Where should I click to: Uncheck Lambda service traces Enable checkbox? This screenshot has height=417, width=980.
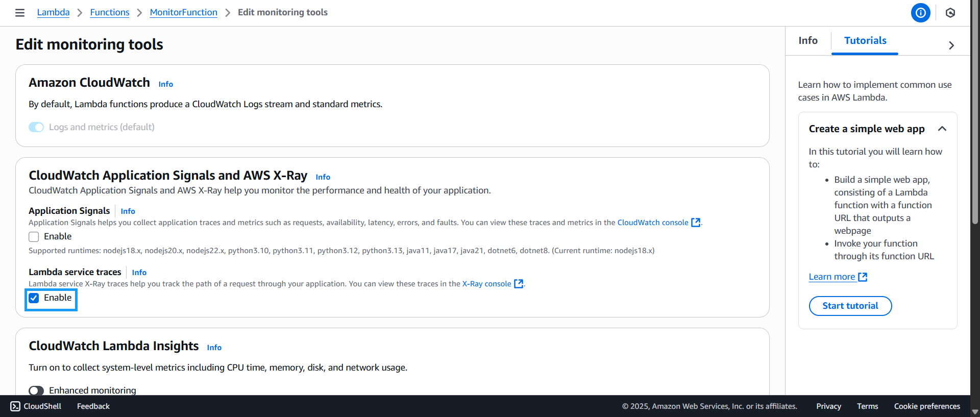tap(34, 298)
